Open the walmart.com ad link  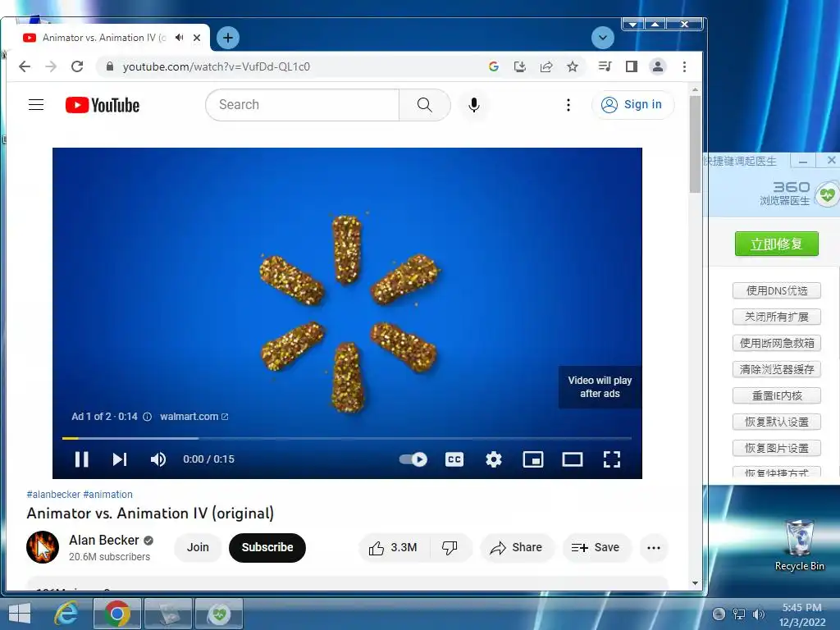pos(194,416)
